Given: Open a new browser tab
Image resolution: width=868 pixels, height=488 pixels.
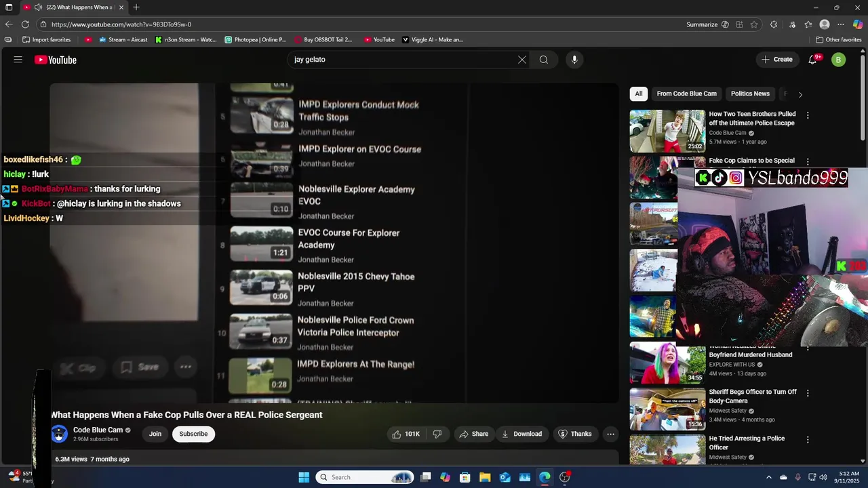Looking at the screenshot, I should (x=136, y=7).
